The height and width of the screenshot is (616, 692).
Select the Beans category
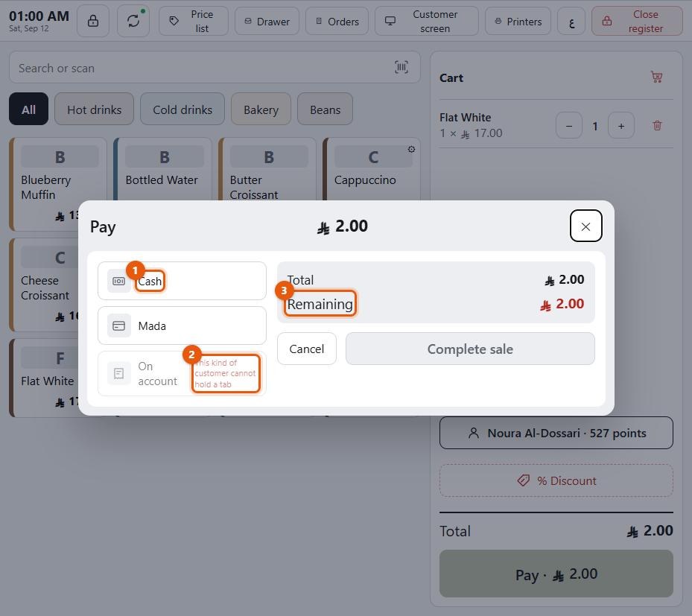(x=325, y=109)
